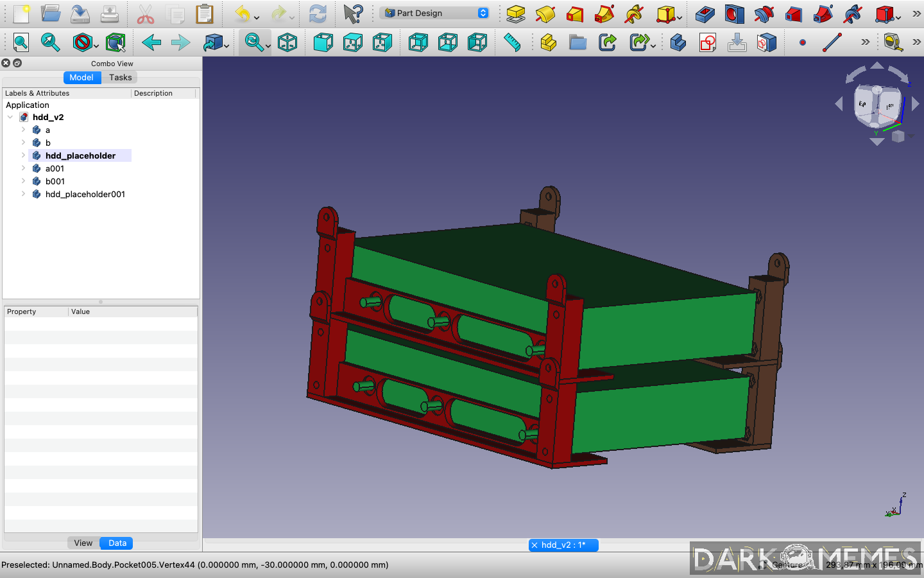Select the Revolution tool
The image size is (924, 578).
(x=545, y=13)
